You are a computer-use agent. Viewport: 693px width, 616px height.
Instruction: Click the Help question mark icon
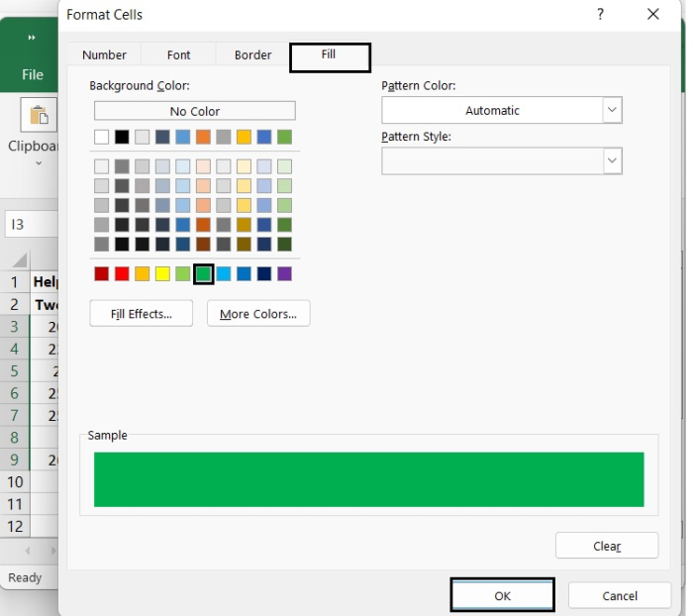click(x=600, y=15)
